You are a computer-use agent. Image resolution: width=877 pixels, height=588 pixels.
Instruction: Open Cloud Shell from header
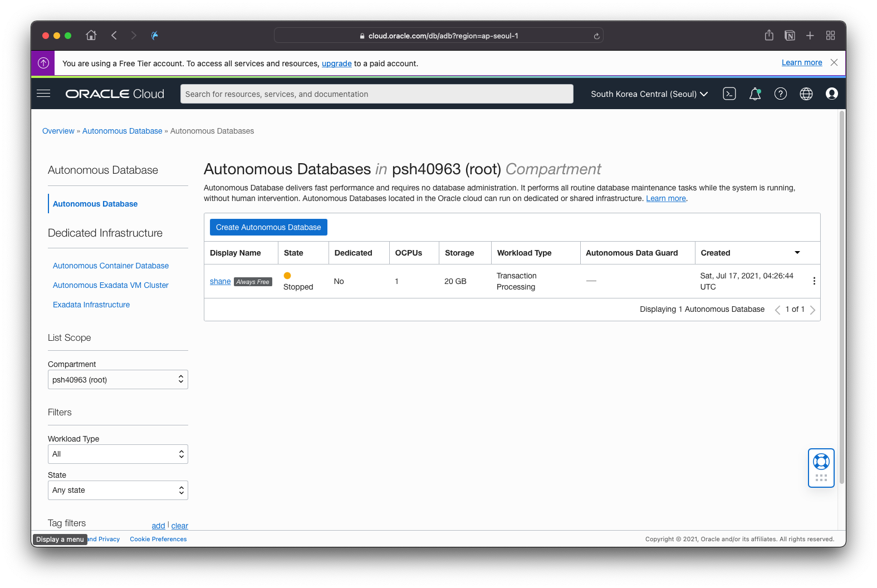click(x=729, y=94)
